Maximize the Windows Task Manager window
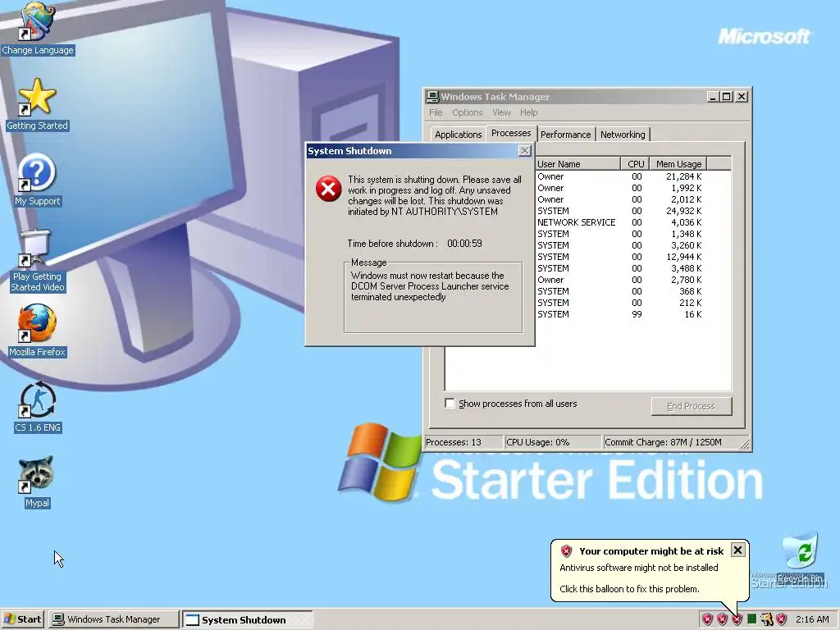The height and width of the screenshot is (630, 840). coord(726,97)
